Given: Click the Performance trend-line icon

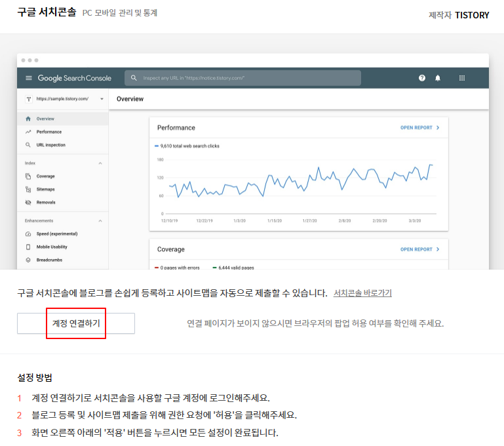Looking at the screenshot, I should (x=28, y=132).
